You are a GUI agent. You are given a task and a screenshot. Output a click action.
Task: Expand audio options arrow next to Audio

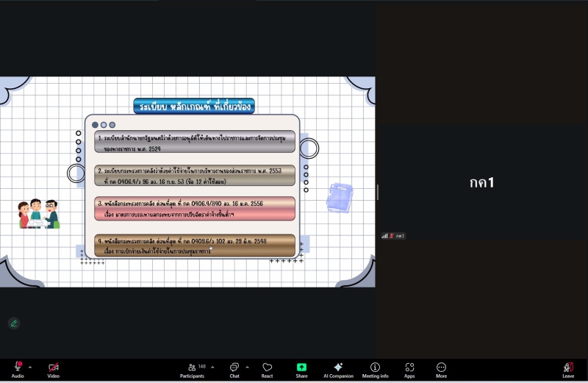pos(30,367)
